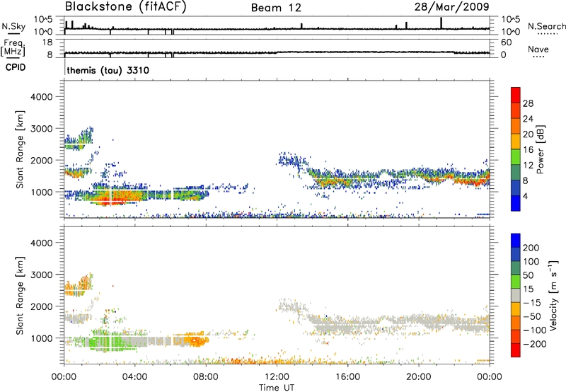Click the "16:00" time axis label
The width and height of the screenshot is (566, 392).
[x=347, y=377]
